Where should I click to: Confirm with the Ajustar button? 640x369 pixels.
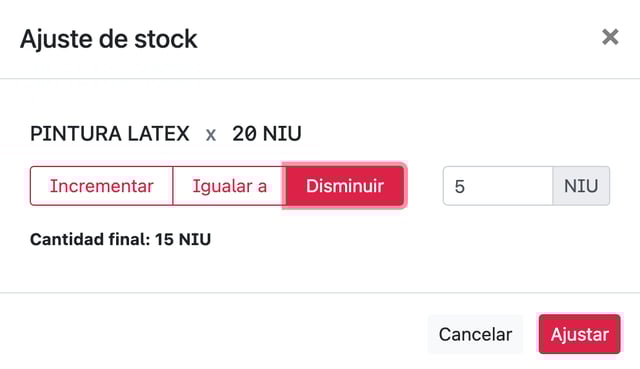(x=580, y=334)
